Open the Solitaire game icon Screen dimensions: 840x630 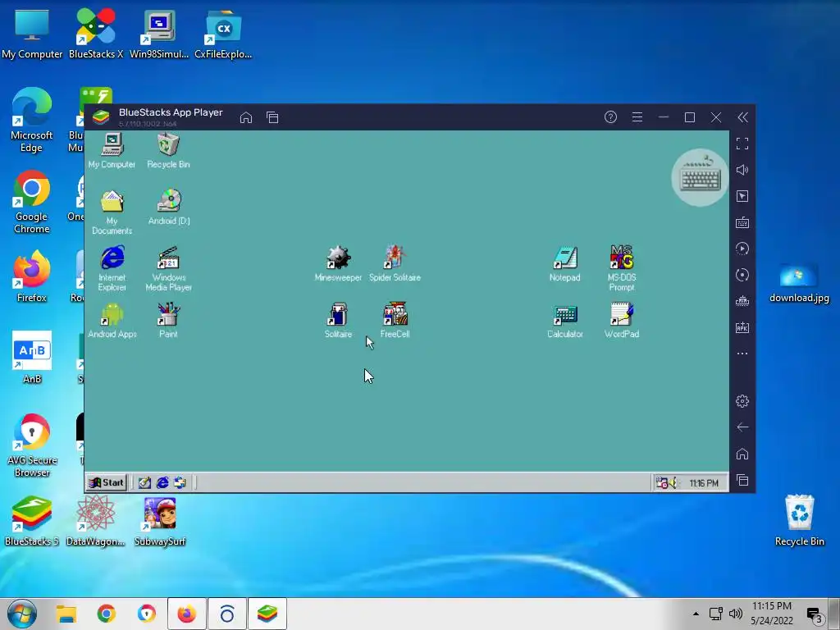(338, 320)
